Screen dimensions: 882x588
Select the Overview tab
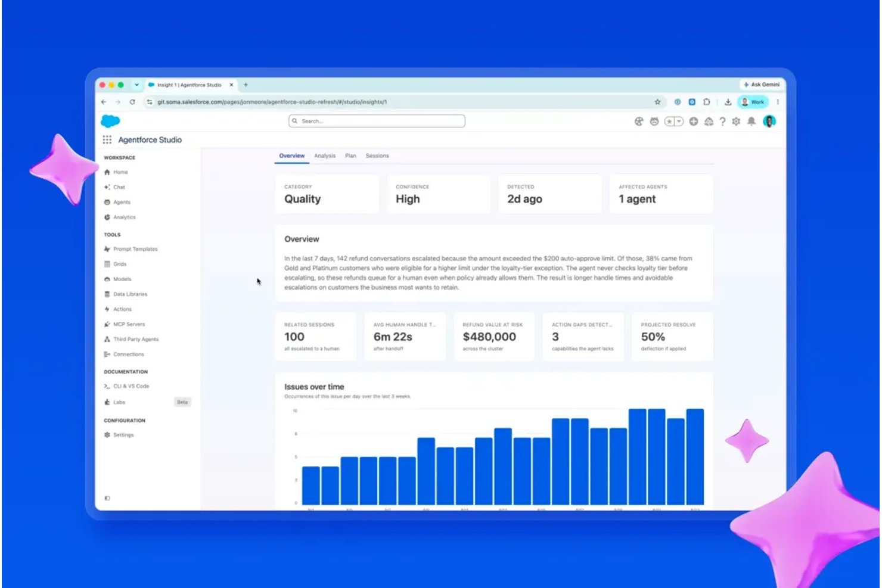click(292, 156)
